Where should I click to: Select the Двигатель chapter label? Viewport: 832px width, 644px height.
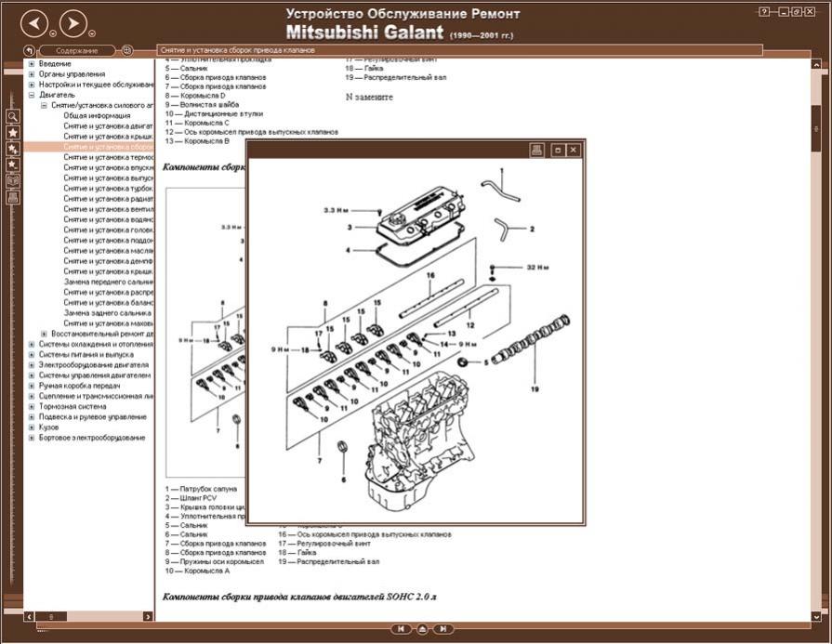(57, 95)
